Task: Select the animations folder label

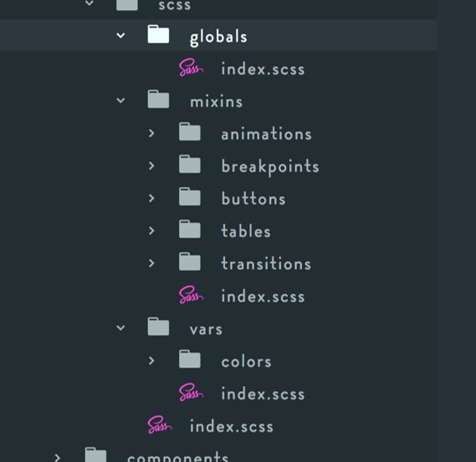Action: tap(267, 134)
